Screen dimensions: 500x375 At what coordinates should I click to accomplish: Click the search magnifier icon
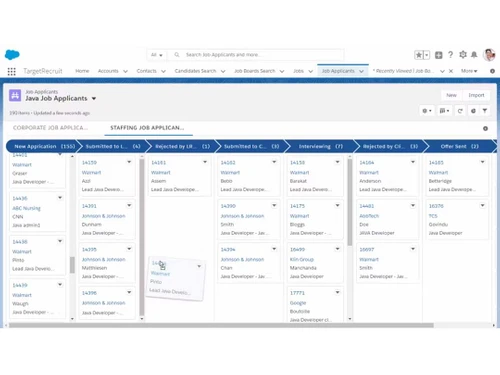[x=177, y=55]
